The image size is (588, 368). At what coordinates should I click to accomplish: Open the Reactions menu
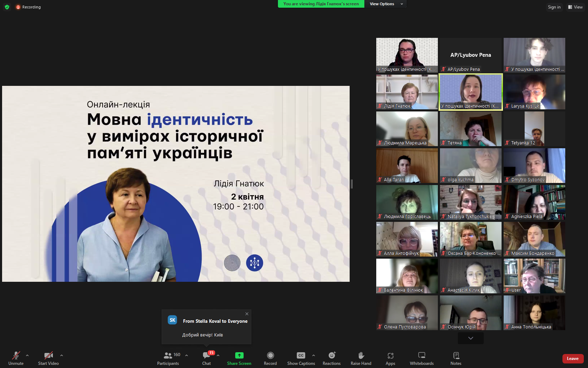point(331,358)
